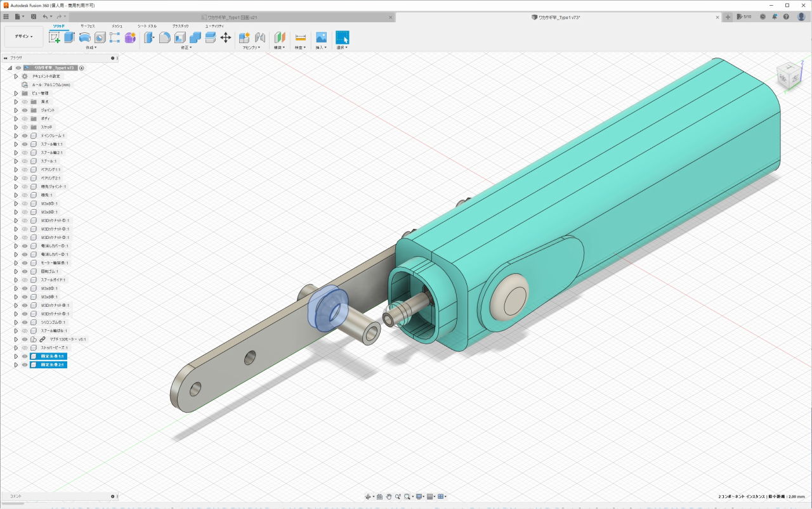Click the Undo arrow

tap(45, 16)
